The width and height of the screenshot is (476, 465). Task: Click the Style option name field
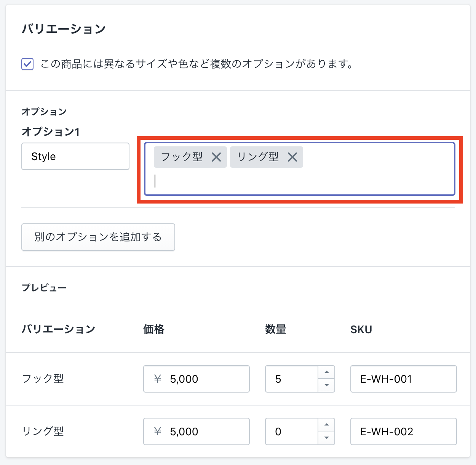(x=75, y=156)
